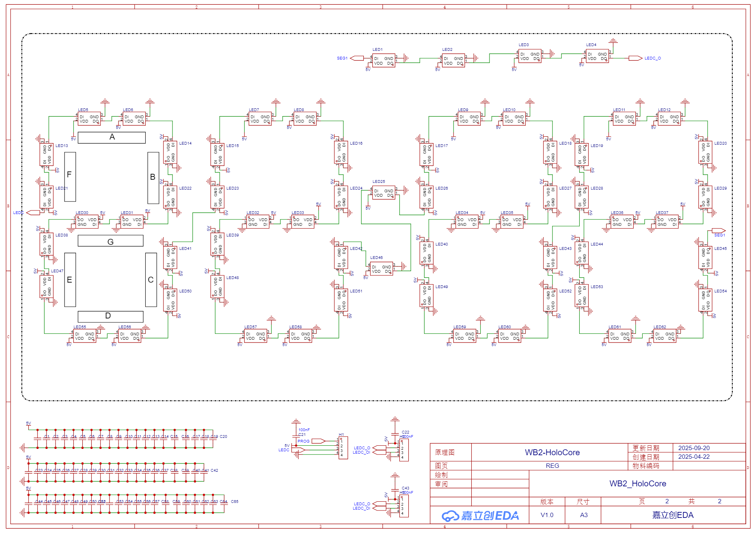The image size is (756, 536).
Task: Click the H1 four-pin header symbol
Action: coord(343,448)
